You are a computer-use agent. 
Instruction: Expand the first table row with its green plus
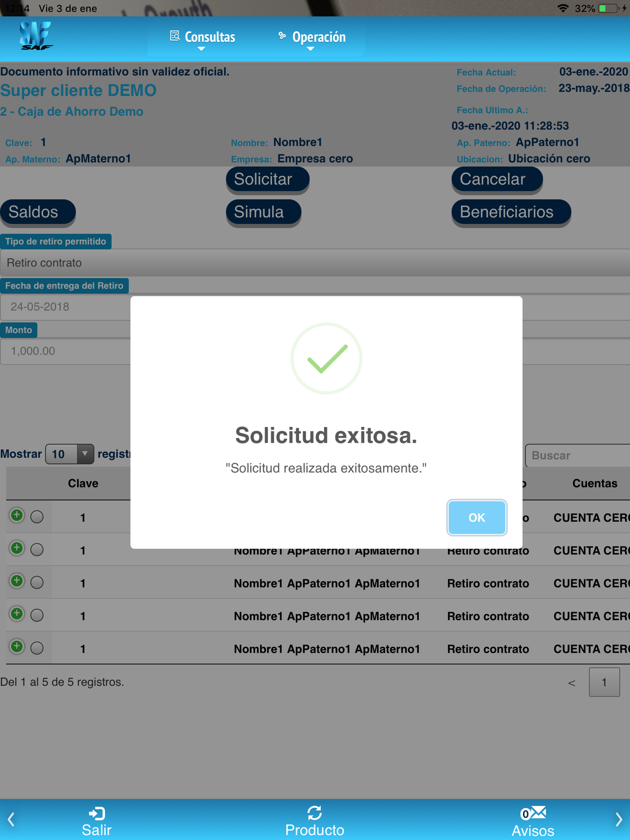click(17, 515)
